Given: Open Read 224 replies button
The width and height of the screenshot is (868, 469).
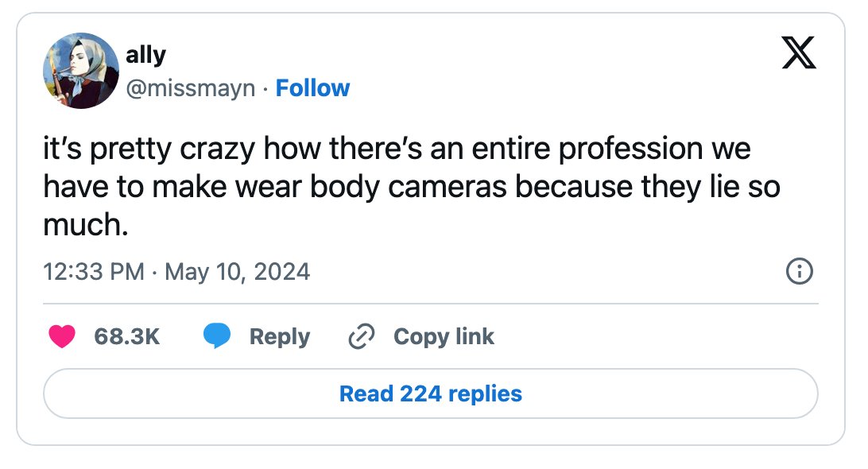Looking at the screenshot, I should coord(431,393).
